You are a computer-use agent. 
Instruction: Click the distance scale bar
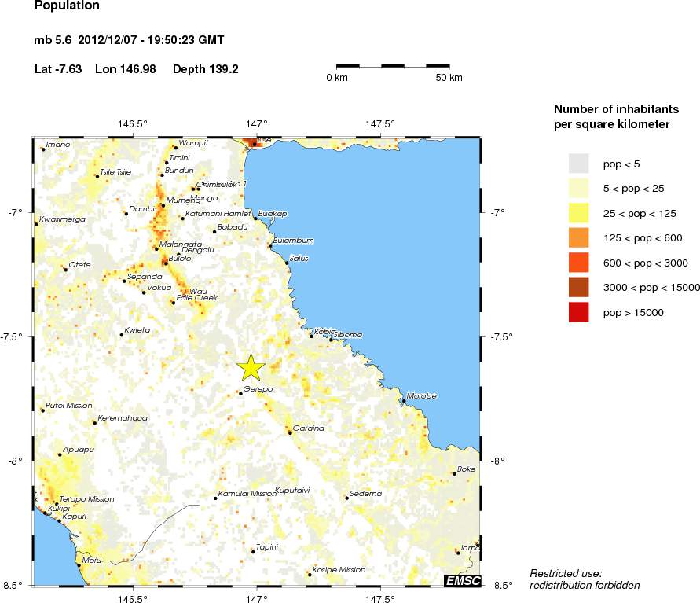pos(393,66)
